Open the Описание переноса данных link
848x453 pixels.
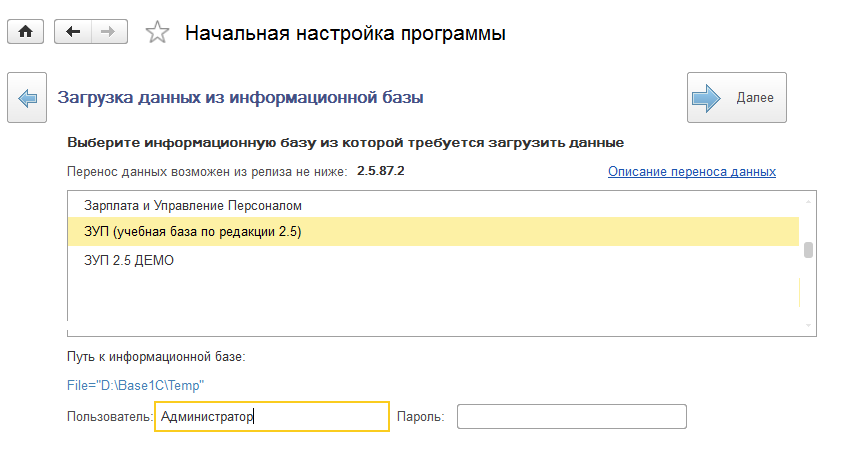click(x=691, y=171)
